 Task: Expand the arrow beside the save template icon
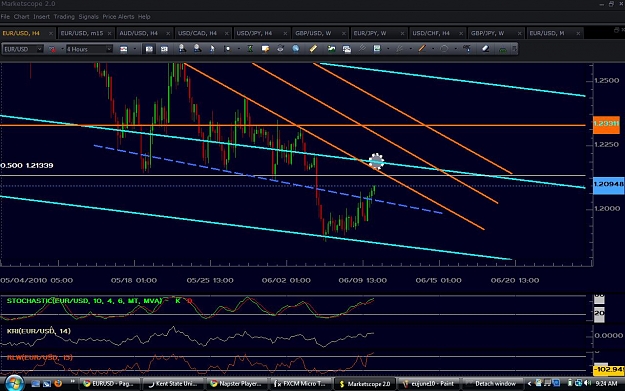[388, 49]
